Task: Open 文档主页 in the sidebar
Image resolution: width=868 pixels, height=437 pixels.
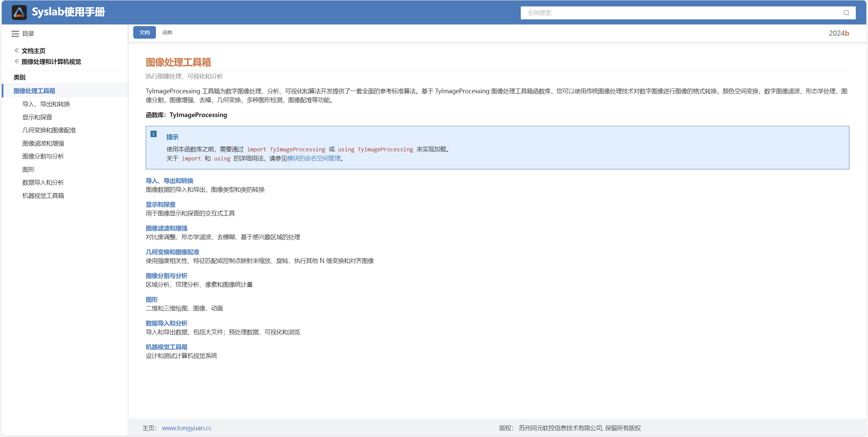Action: pos(34,51)
